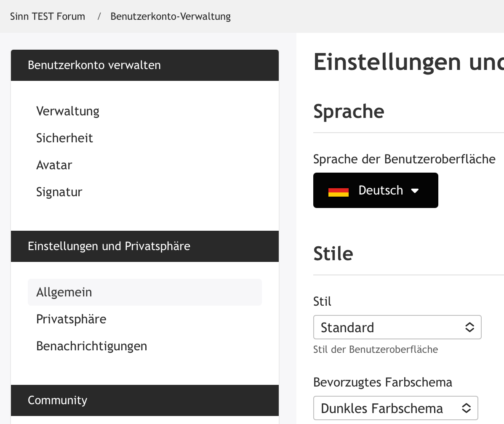Click the caret arrow next to Deutsch

click(415, 191)
